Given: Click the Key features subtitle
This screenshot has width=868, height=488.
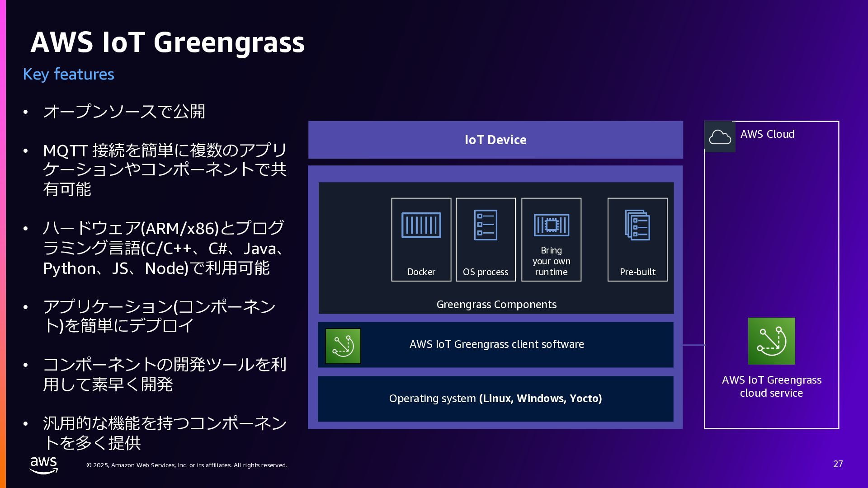Looking at the screenshot, I should point(68,74).
